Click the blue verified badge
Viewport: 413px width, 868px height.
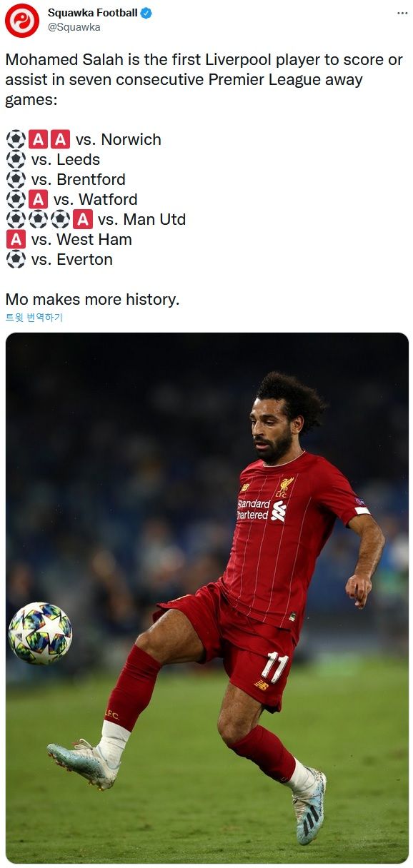coord(146,13)
